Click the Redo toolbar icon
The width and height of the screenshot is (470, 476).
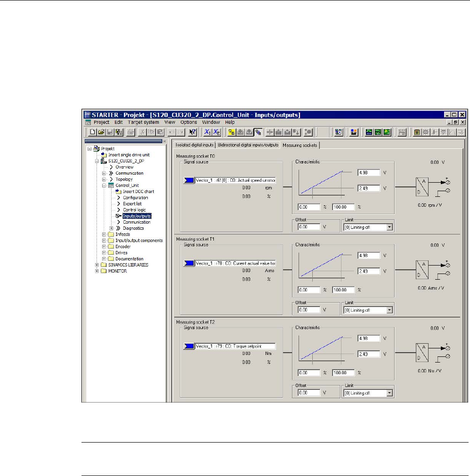click(180, 132)
